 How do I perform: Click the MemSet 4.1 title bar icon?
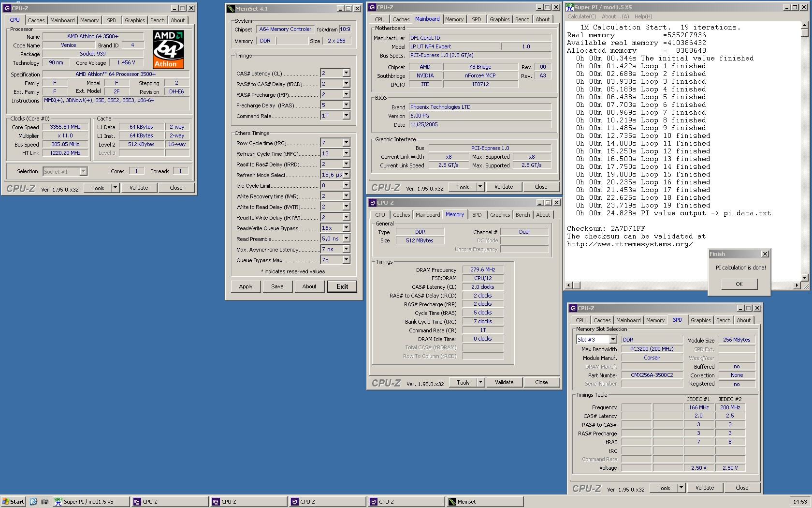pos(231,9)
